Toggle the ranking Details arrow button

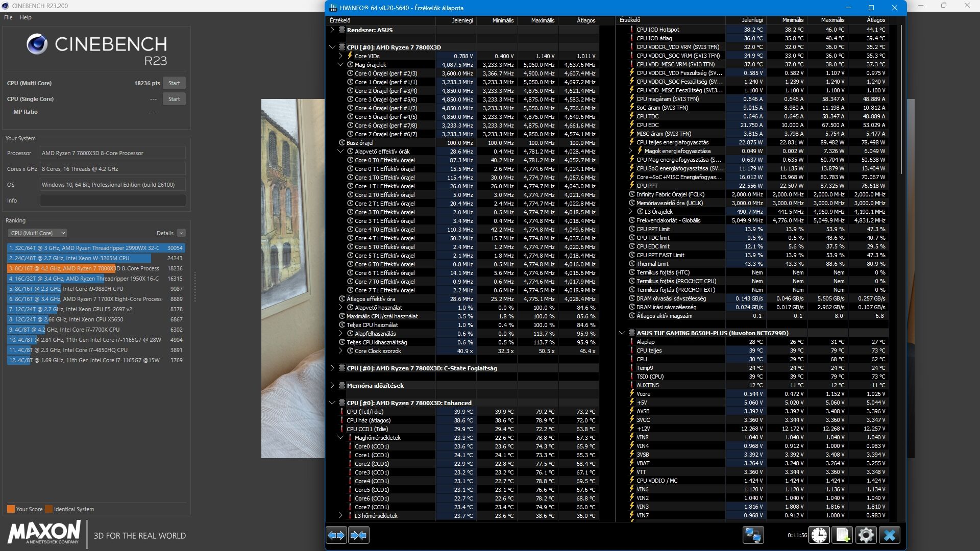(181, 233)
